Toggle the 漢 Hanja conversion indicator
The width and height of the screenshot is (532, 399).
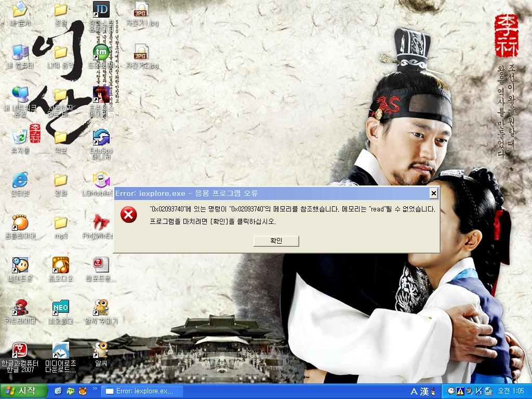[x=424, y=392]
